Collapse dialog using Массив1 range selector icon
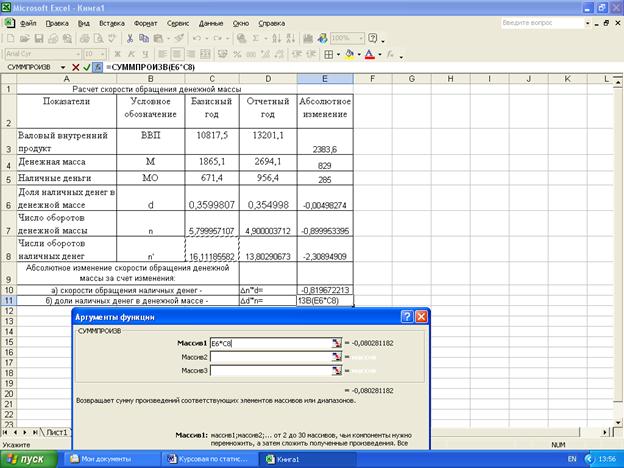This screenshot has height=468, width=624. point(339,343)
